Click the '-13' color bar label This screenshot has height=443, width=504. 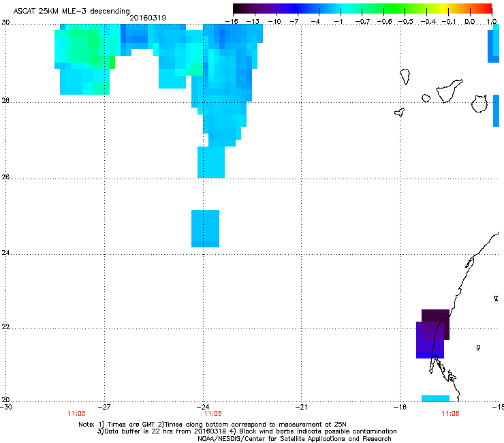point(253,22)
